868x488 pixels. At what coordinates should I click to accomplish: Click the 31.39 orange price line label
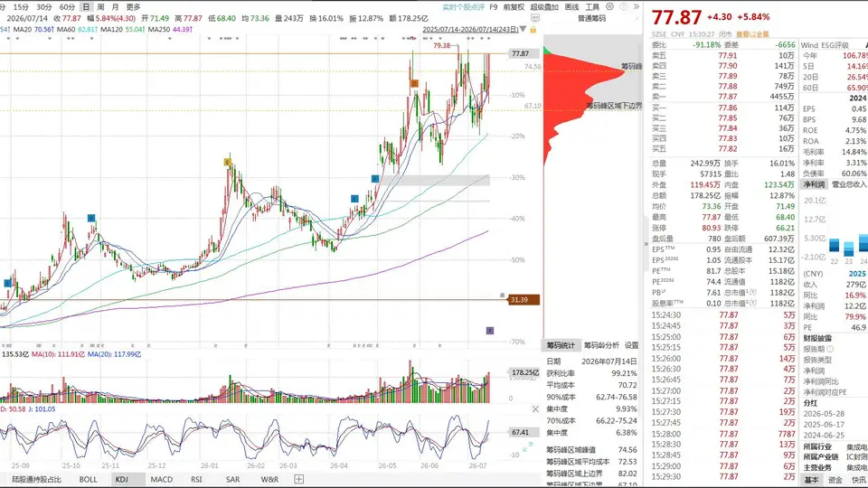point(524,300)
